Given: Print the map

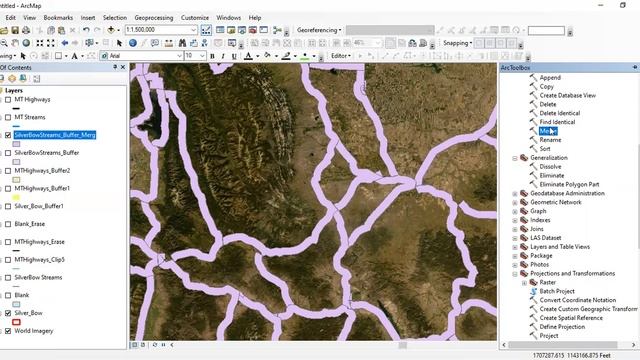Looking at the screenshot, I should (x=26, y=30).
